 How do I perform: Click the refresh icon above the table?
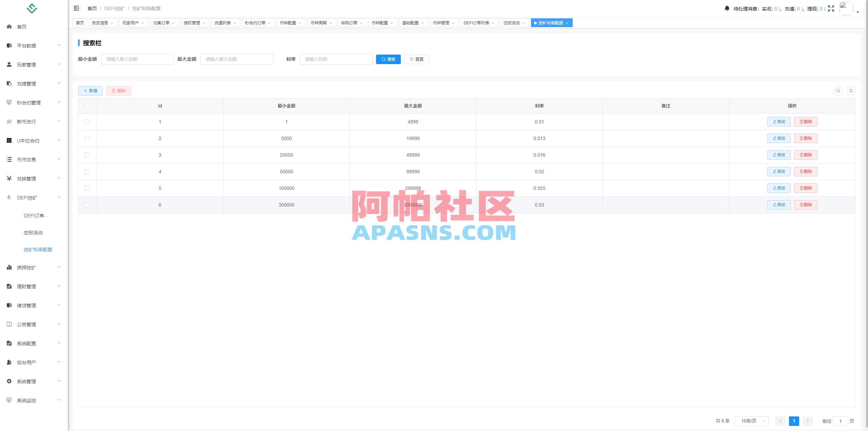tap(851, 91)
